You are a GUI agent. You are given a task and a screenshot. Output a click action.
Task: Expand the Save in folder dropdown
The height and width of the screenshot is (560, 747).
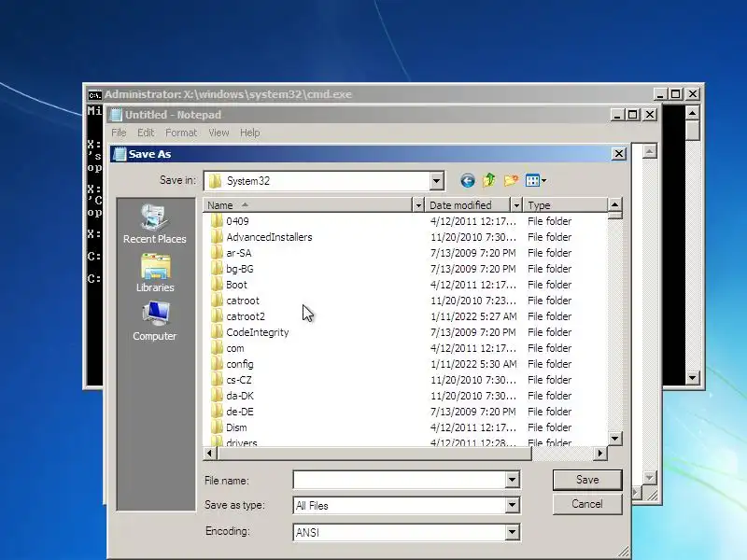[x=436, y=181]
